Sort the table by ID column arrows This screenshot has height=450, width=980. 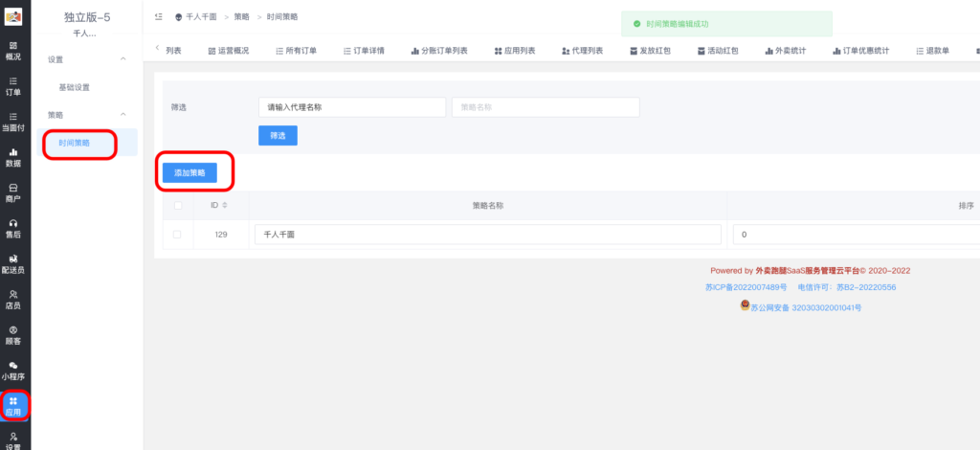tap(225, 205)
